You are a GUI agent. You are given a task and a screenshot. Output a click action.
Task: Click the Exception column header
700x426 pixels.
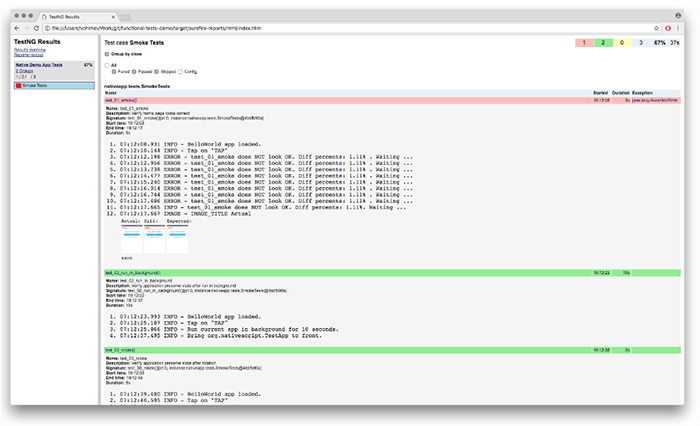point(642,93)
